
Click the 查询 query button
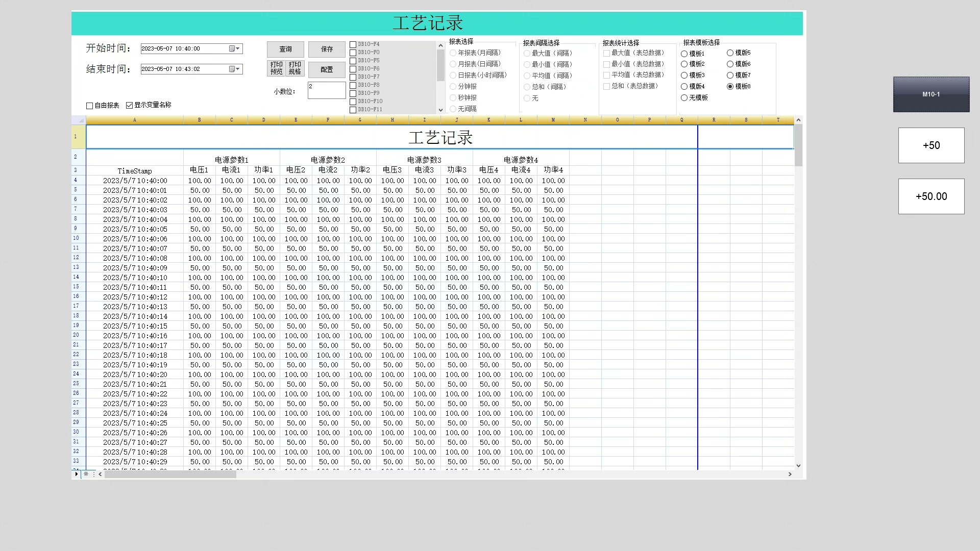(285, 49)
